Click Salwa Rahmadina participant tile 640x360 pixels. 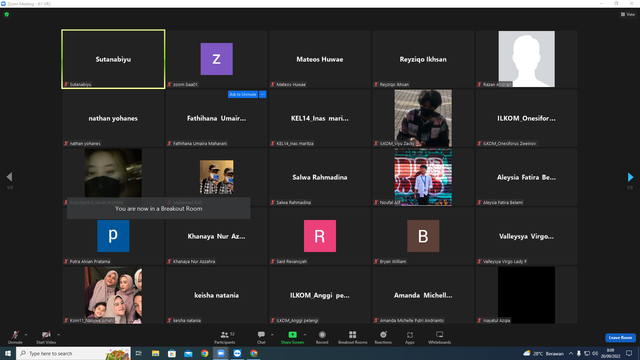[320, 177]
